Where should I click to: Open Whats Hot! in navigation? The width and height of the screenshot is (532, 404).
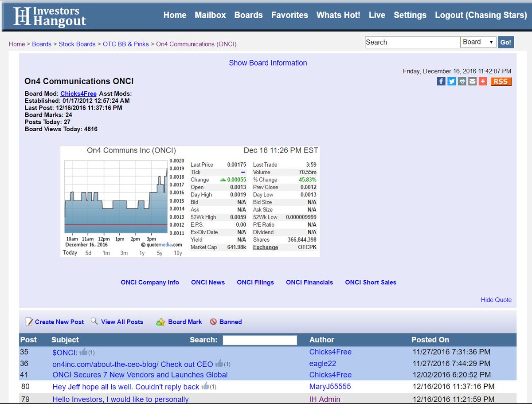pos(338,15)
